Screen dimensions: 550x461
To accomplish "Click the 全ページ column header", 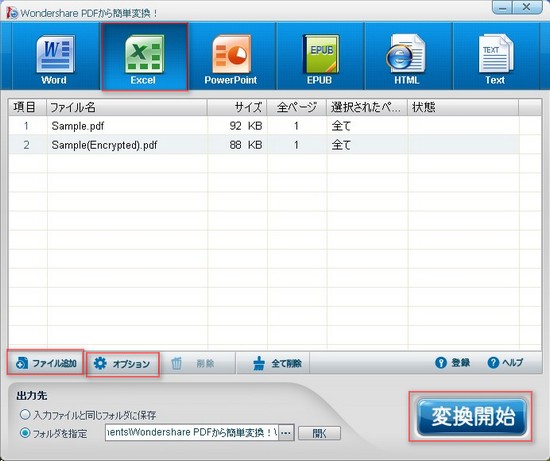I will coord(297,107).
